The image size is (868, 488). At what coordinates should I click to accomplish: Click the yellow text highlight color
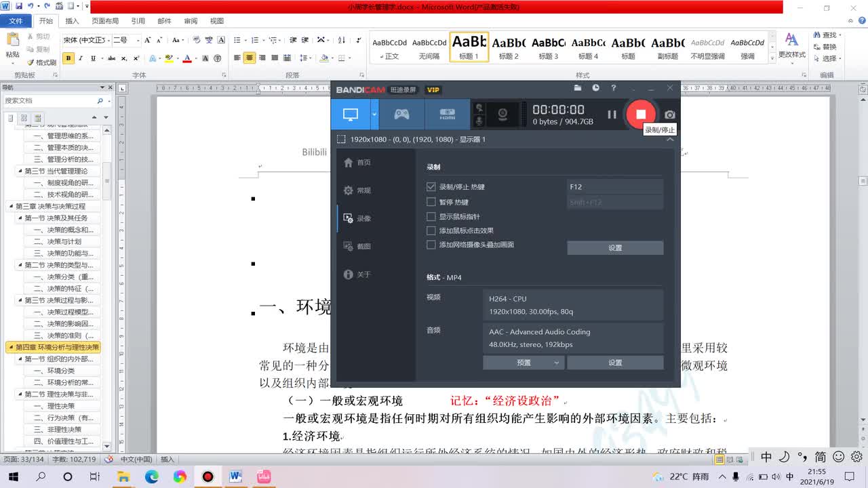[170, 58]
